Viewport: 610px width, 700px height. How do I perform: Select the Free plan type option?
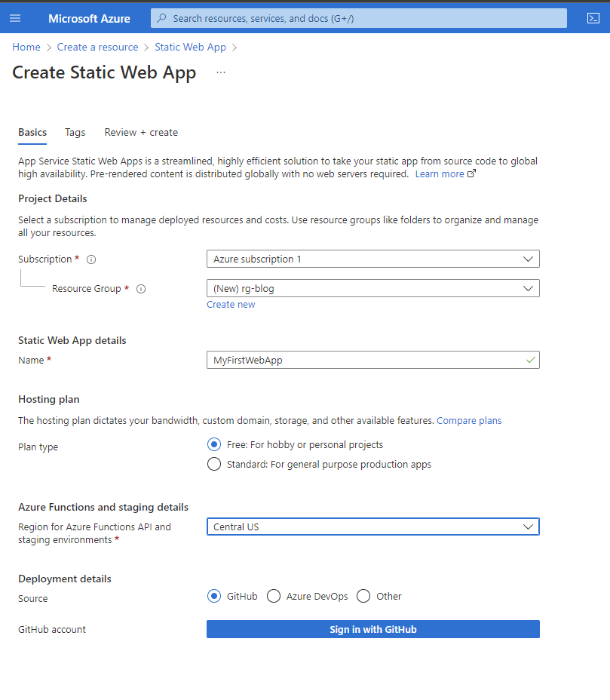214,445
